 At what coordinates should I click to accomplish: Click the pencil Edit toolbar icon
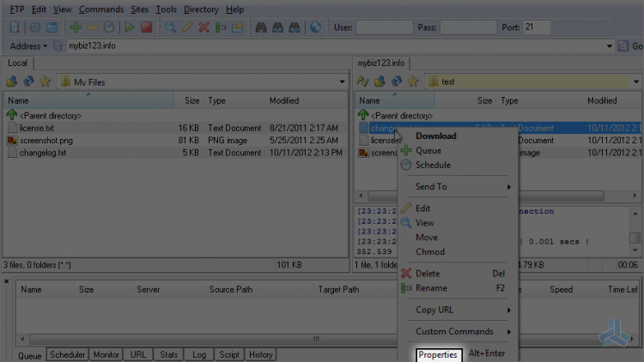coord(187,27)
